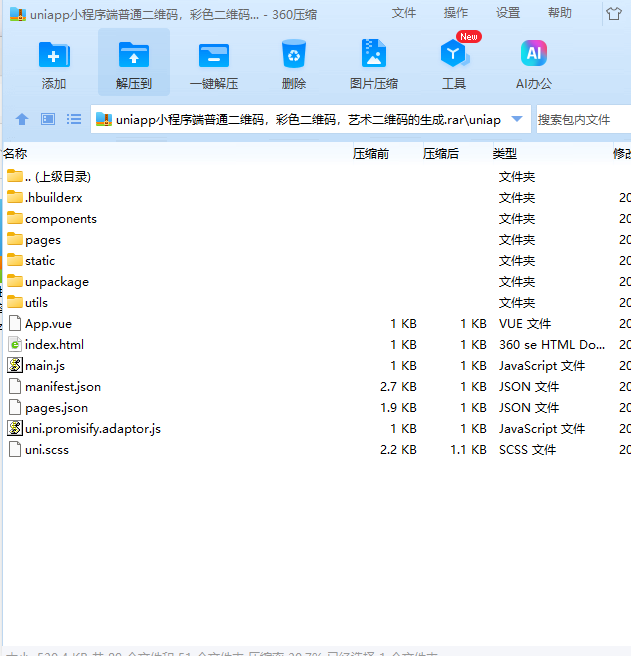Launch the AI办公 icon

pos(534,53)
